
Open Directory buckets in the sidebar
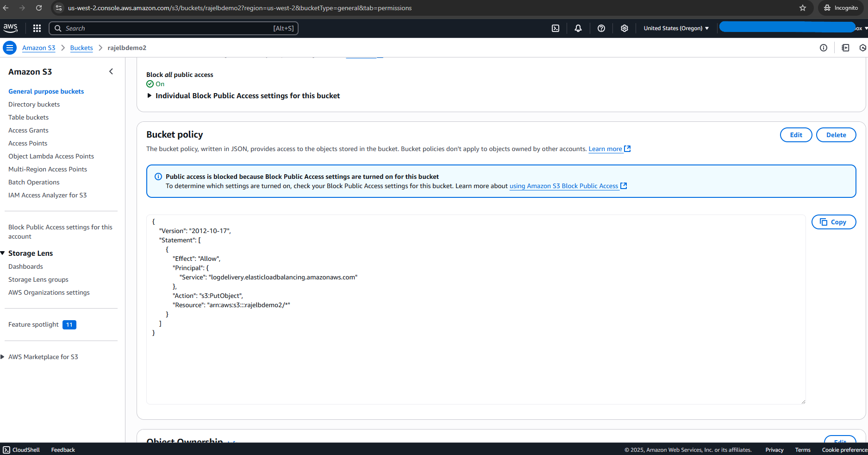coord(34,104)
